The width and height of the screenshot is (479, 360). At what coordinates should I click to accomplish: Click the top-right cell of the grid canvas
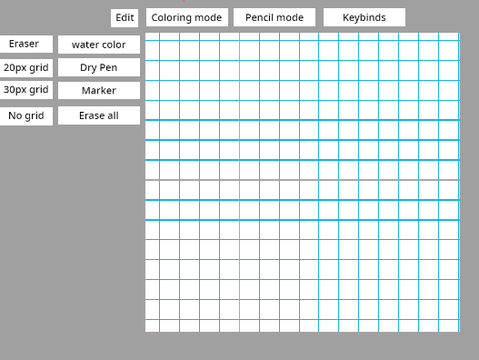(449, 37)
